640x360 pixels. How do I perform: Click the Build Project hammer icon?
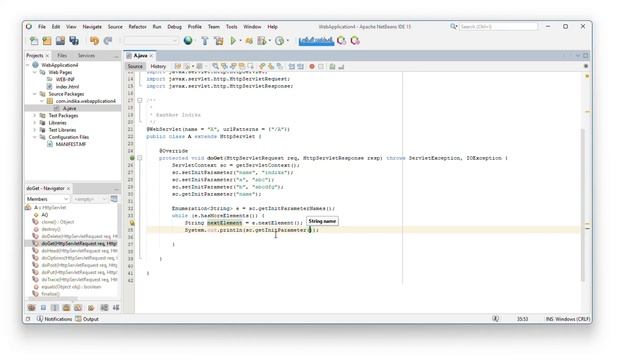[205, 40]
